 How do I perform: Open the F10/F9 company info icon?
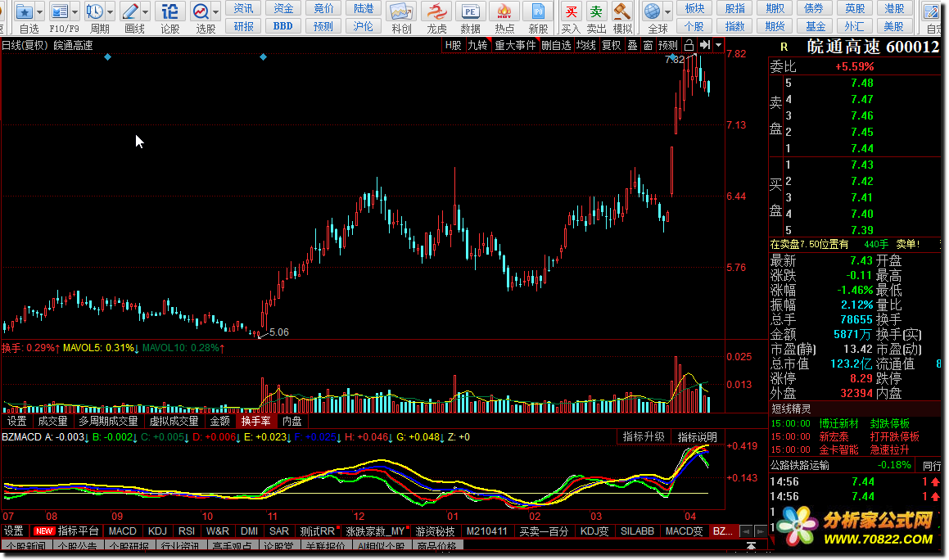(x=60, y=11)
